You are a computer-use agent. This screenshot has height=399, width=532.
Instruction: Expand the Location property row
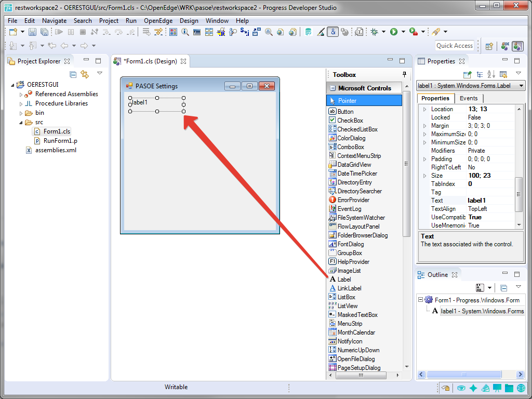(x=424, y=109)
